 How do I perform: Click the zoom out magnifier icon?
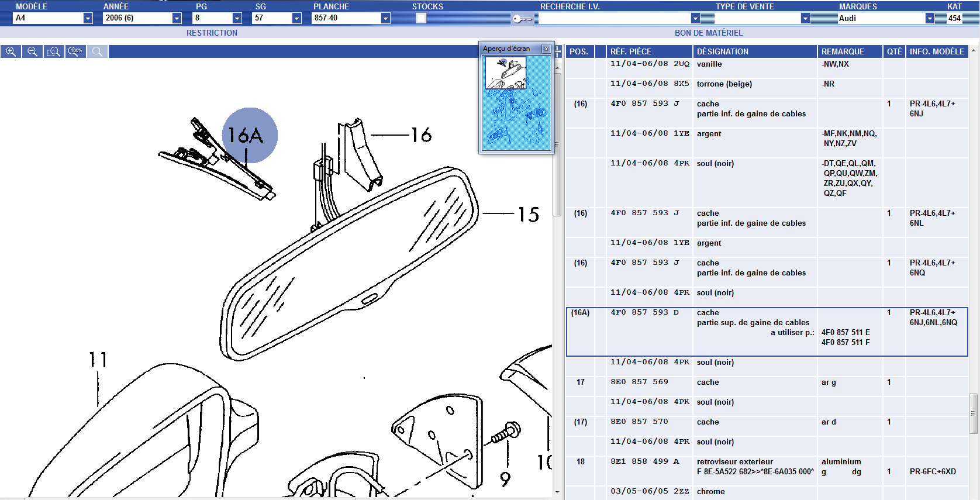click(33, 51)
